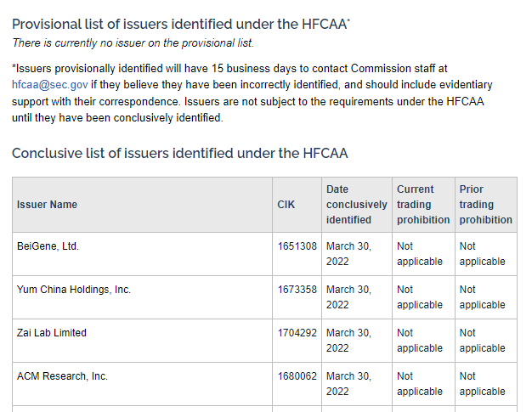The image size is (532, 412).
Task: Click the Zai Lab Limited issuer name
Action: click(52, 333)
